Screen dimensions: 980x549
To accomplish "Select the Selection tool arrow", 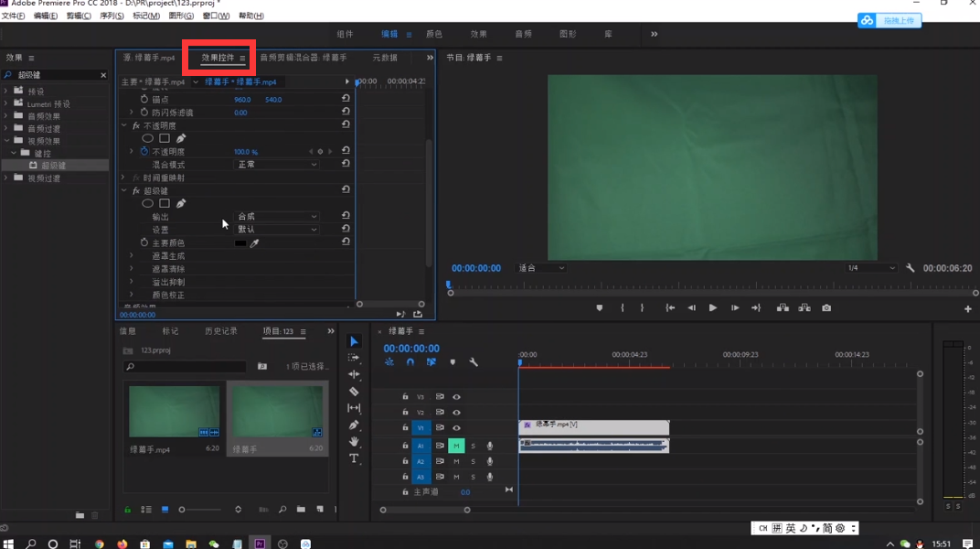I will tap(354, 341).
